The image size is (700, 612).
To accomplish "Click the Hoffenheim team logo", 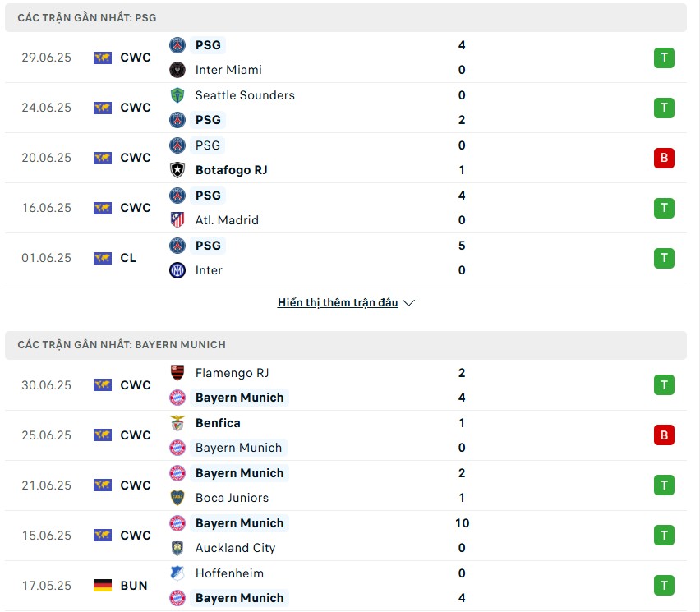I will [177, 573].
